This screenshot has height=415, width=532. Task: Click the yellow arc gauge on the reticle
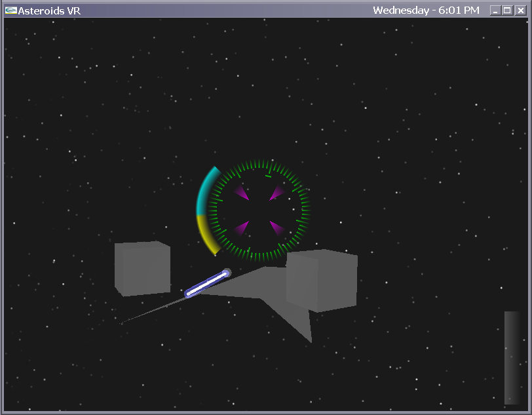pyautogui.click(x=206, y=235)
